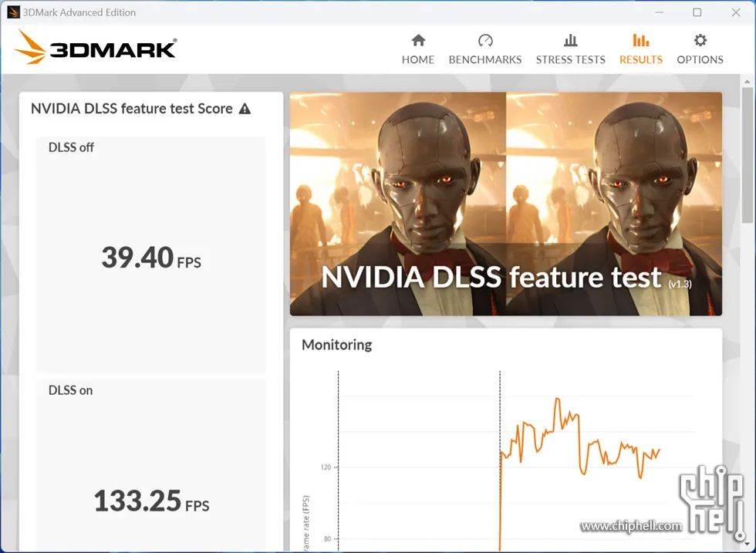Click the 3DMark logo in the header
Viewport: 756px width, 553px height.
click(96, 47)
